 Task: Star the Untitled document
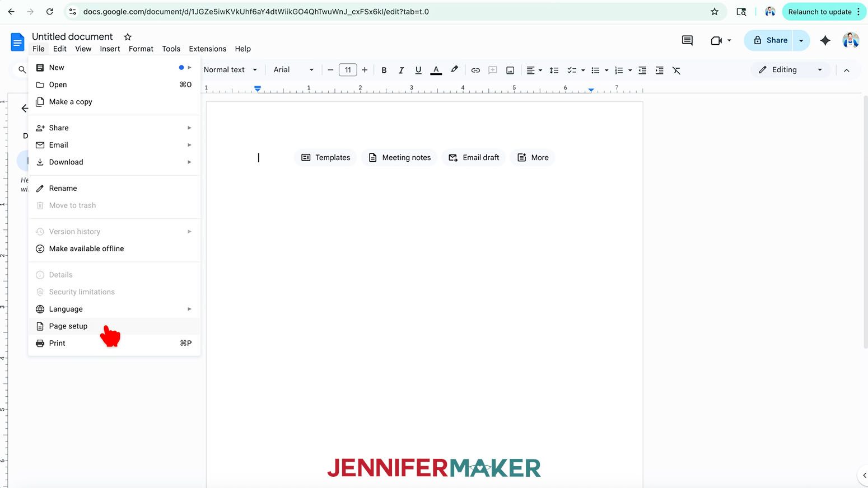[128, 37]
